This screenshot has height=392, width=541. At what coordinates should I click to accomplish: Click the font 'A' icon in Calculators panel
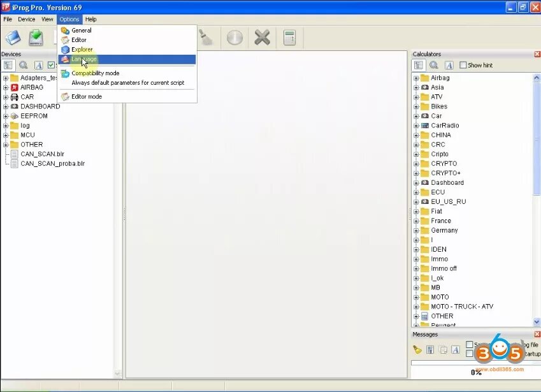pyautogui.click(x=449, y=65)
